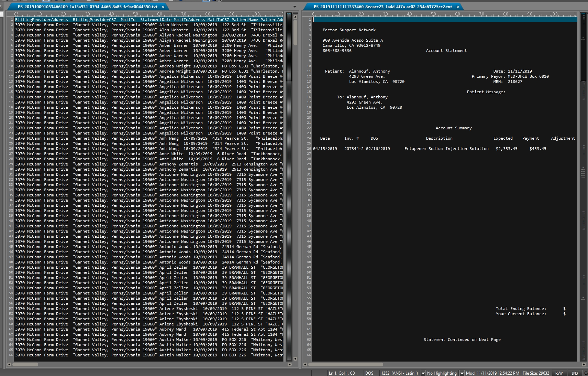Click the left arrow of right pane's horizontal scrollbar
The height and width of the screenshot is (376, 588).
[x=305, y=364]
